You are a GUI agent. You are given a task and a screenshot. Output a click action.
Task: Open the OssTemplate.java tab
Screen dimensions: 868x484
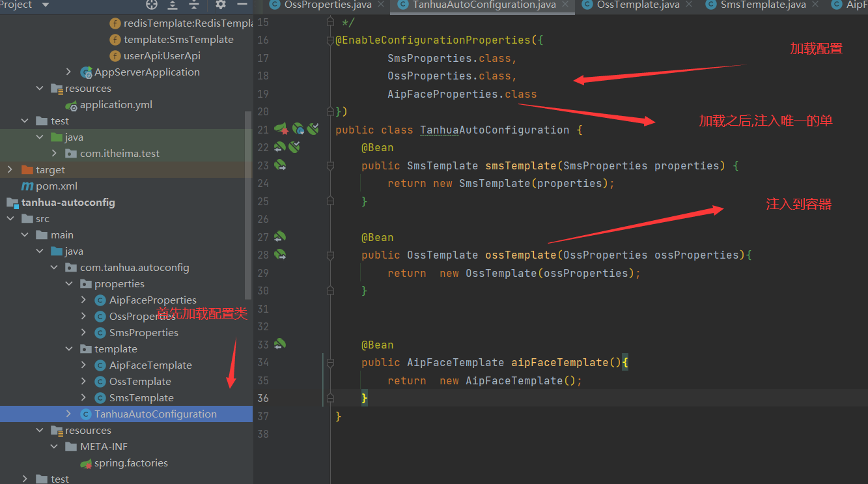[x=637, y=5]
